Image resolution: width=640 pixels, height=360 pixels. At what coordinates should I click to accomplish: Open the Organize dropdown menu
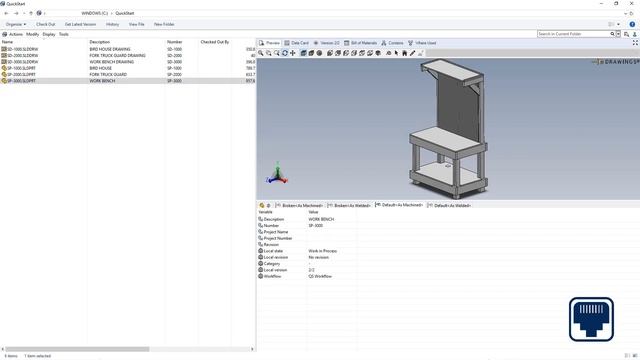16,24
